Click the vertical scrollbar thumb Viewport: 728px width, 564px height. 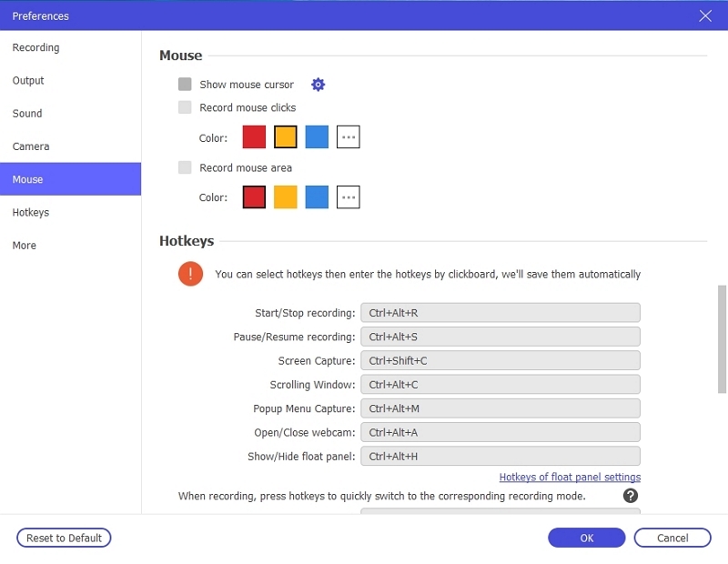(723, 338)
